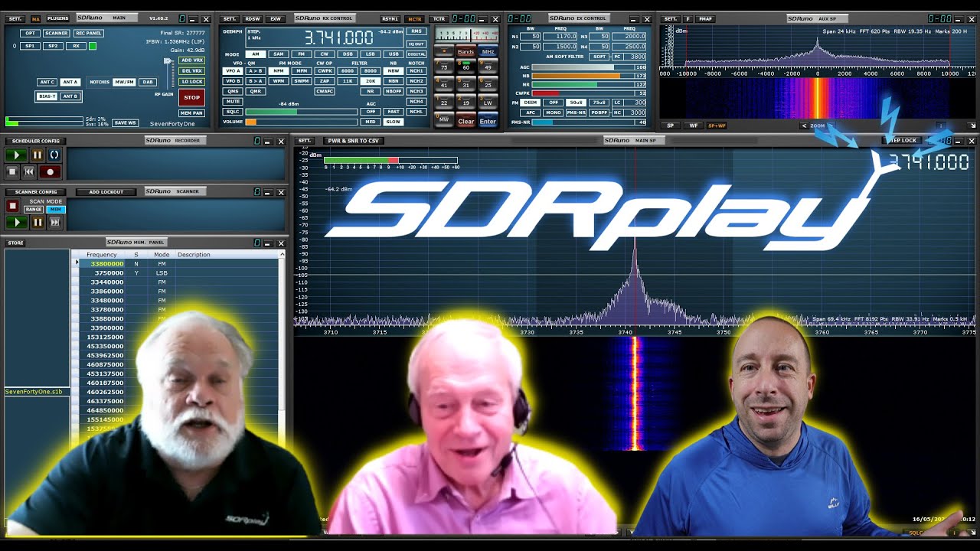This screenshot has height=551, width=980.
Task: Start scanning with Scanner play button
Action: coord(16,223)
